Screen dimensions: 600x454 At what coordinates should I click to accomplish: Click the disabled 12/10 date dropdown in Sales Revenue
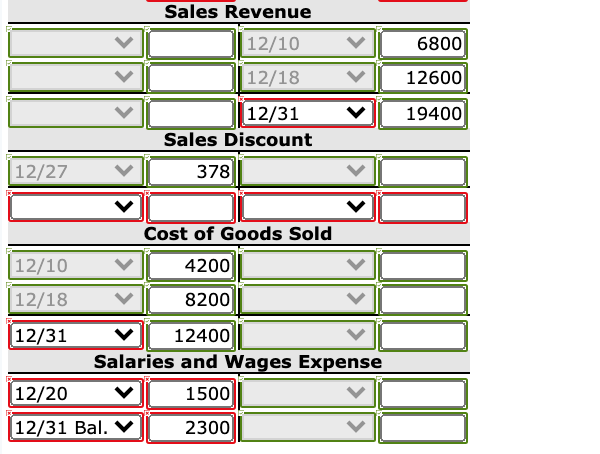point(308,43)
